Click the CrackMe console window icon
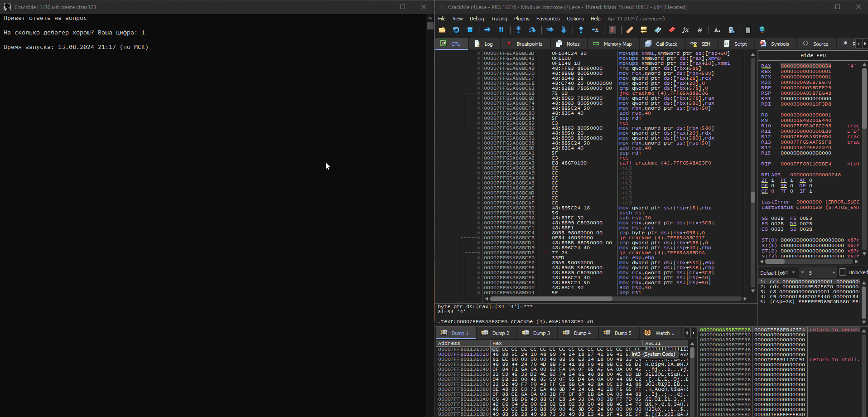 [x=7, y=7]
